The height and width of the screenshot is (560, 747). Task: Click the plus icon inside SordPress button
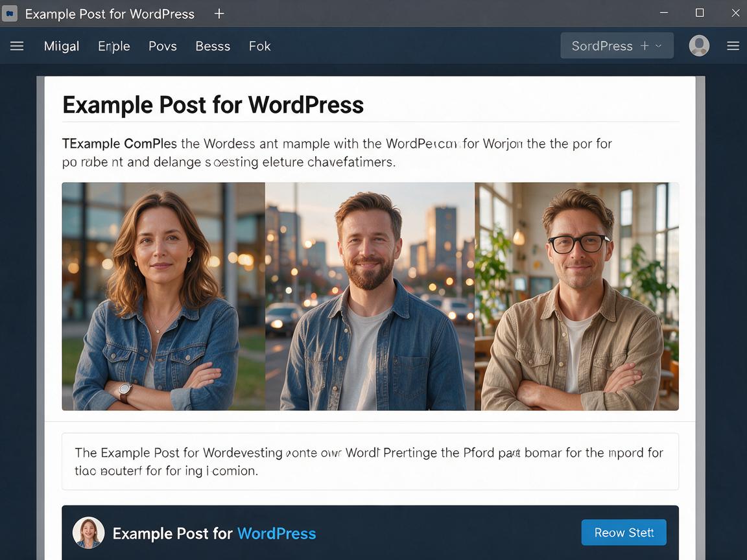click(645, 46)
